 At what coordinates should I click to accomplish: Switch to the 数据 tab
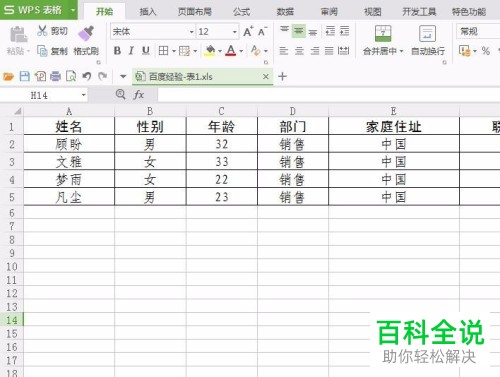click(285, 12)
